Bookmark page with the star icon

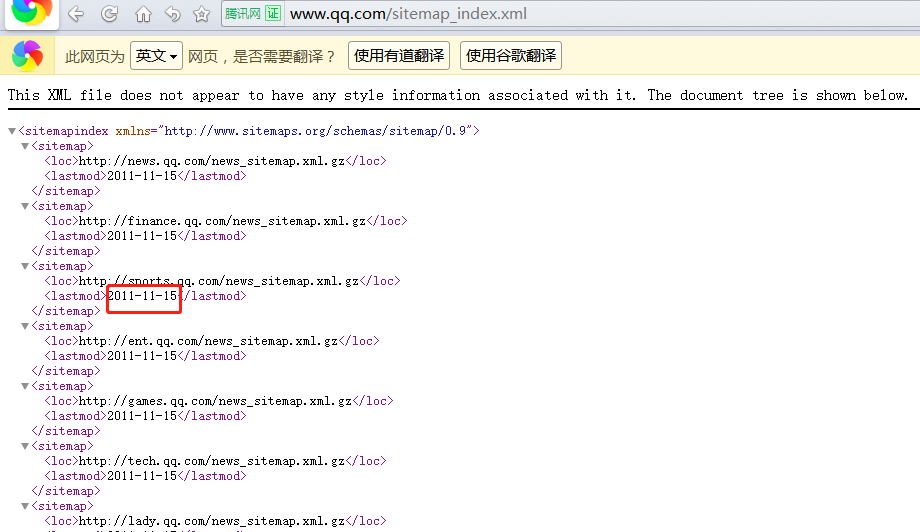[201, 13]
